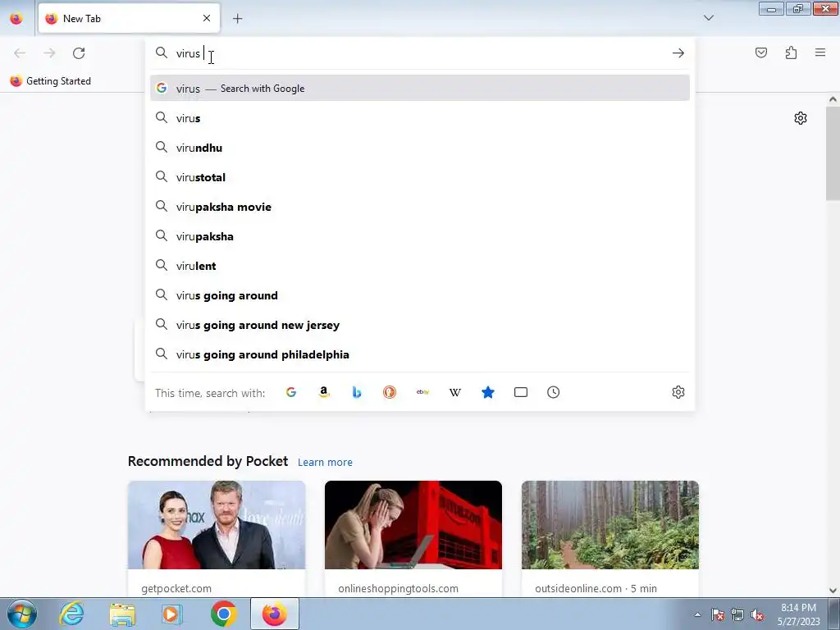Reload the current page
840x630 pixels.
pyautogui.click(x=79, y=53)
